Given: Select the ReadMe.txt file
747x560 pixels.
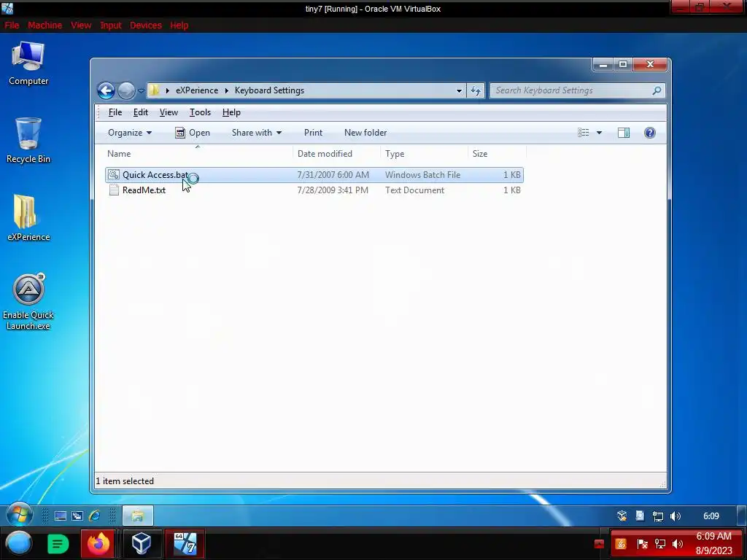Looking at the screenshot, I should point(314,190).
